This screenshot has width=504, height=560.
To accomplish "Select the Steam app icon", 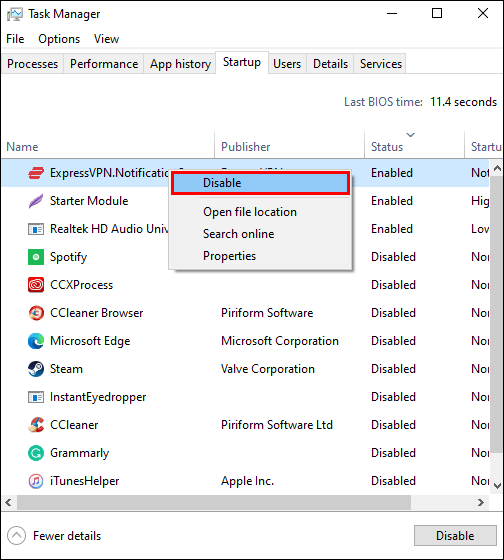I will 36,369.
